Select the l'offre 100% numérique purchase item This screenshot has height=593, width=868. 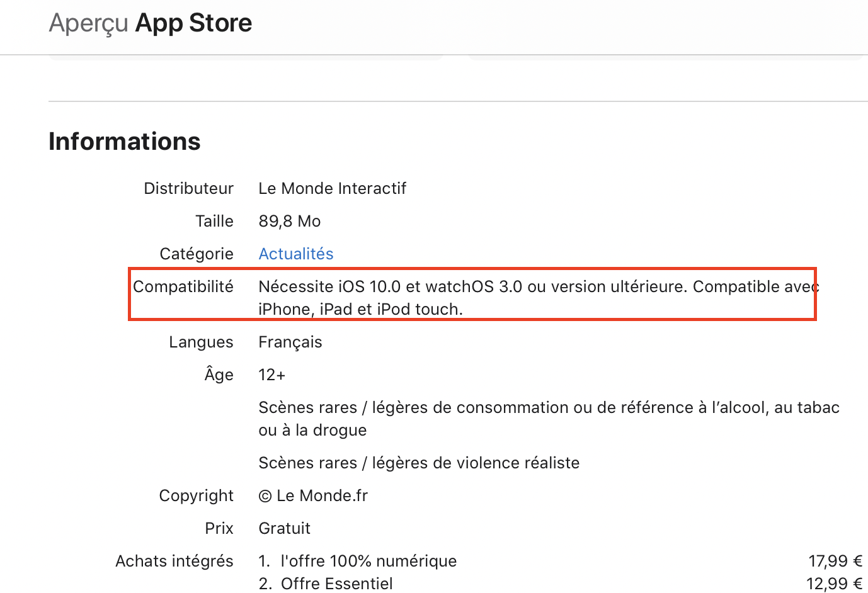pos(368,561)
